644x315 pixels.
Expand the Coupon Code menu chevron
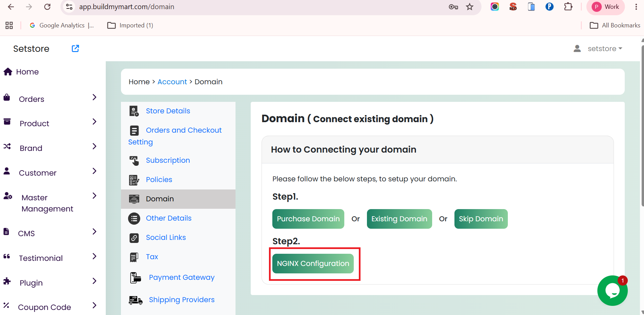95,306
